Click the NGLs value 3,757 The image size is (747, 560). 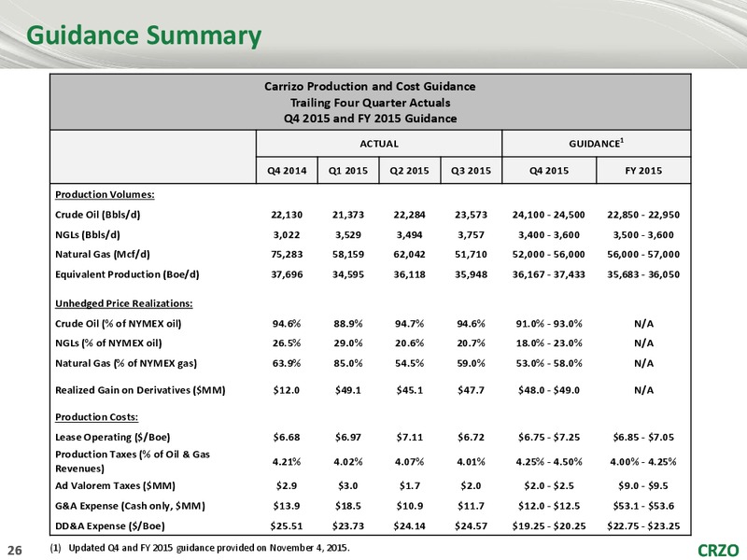click(472, 235)
